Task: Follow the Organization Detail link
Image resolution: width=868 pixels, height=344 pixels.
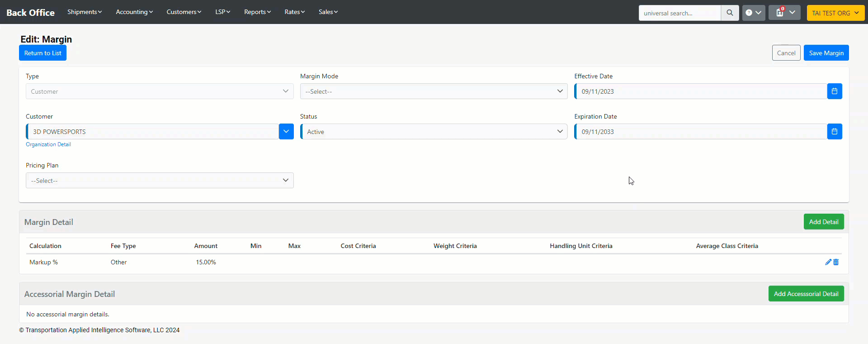Action: point(48,144)
